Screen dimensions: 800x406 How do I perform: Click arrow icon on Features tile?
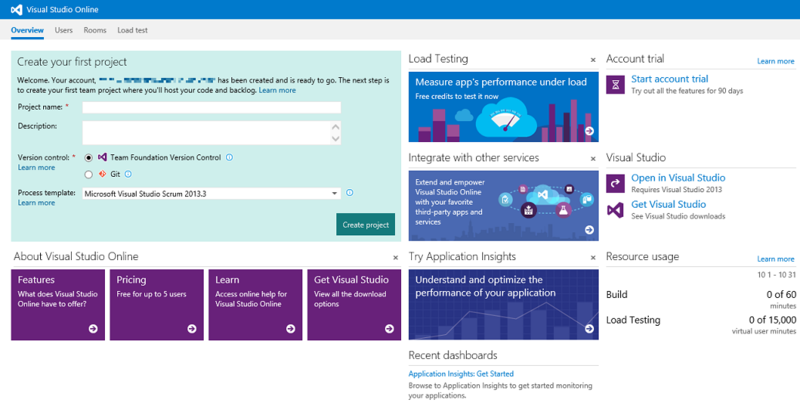[93, 328]
